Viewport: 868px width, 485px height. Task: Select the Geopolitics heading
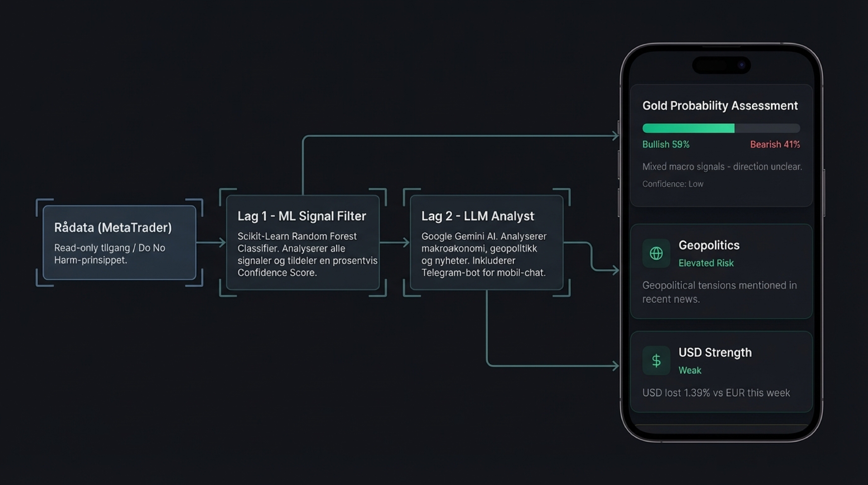pyautogui.click(x=709, y=245)
